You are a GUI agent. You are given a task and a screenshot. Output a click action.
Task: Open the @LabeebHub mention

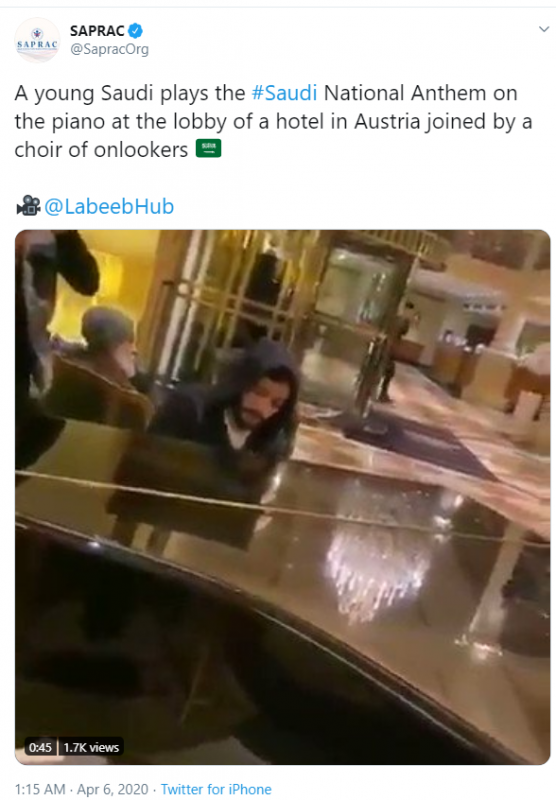109,206
